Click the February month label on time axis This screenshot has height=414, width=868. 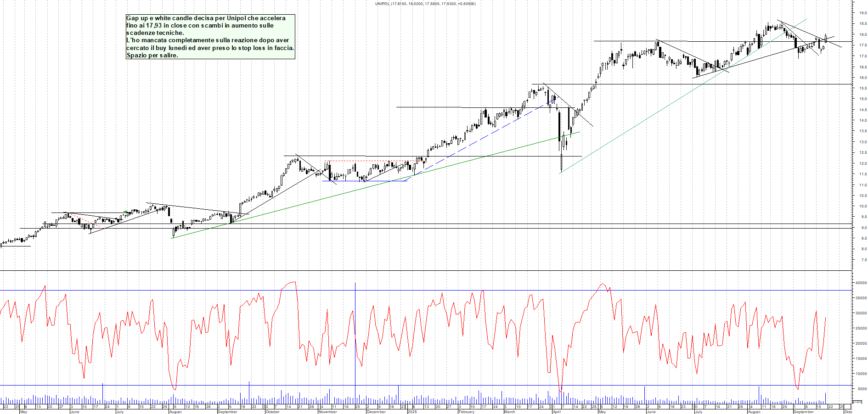tap(467, 412)
